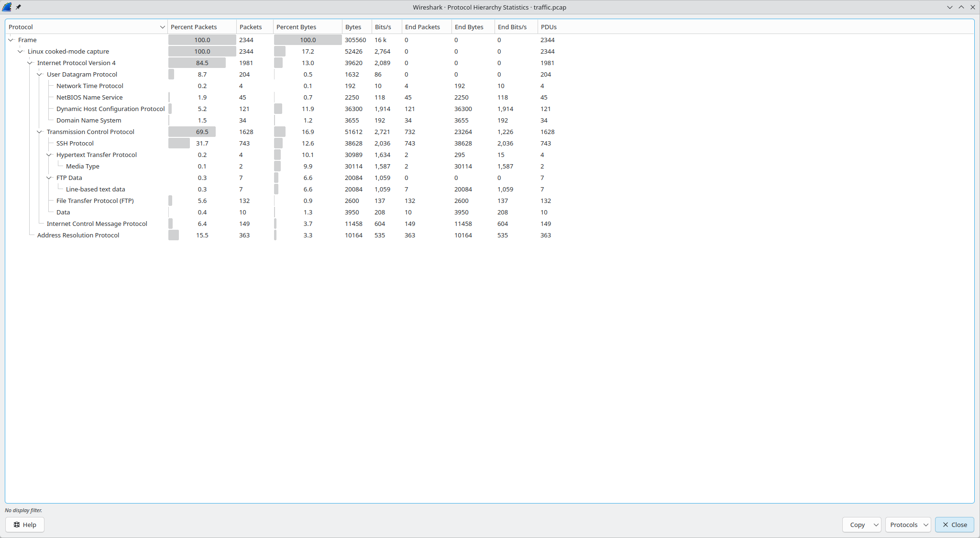Sort by End Bytes column header

tap(473, 27)
